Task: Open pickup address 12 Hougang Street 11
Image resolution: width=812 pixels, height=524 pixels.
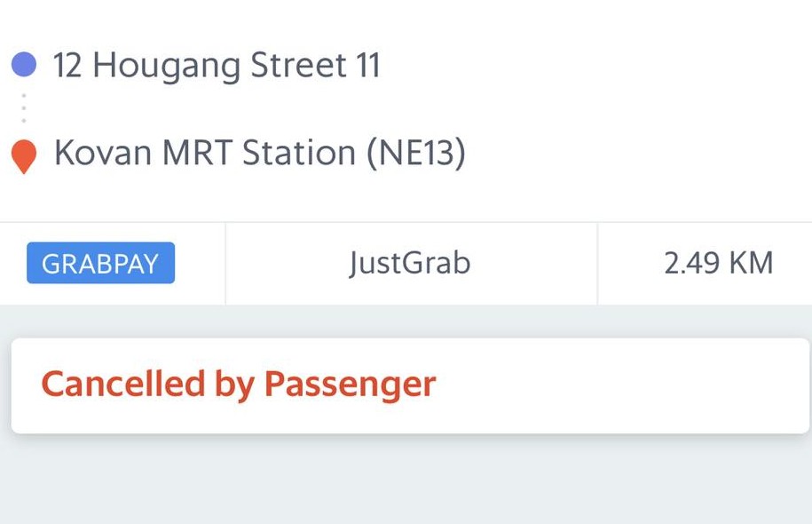Action: (x=217, y=66)
